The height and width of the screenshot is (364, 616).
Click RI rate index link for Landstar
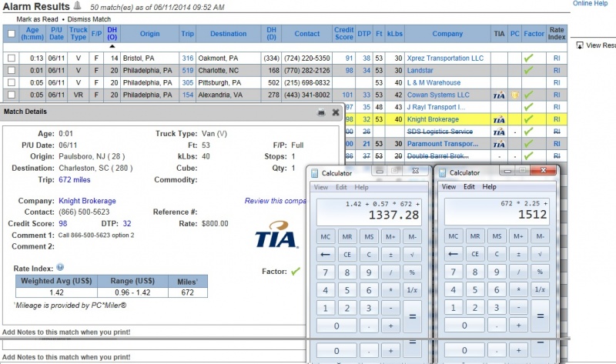pos(557,70)
